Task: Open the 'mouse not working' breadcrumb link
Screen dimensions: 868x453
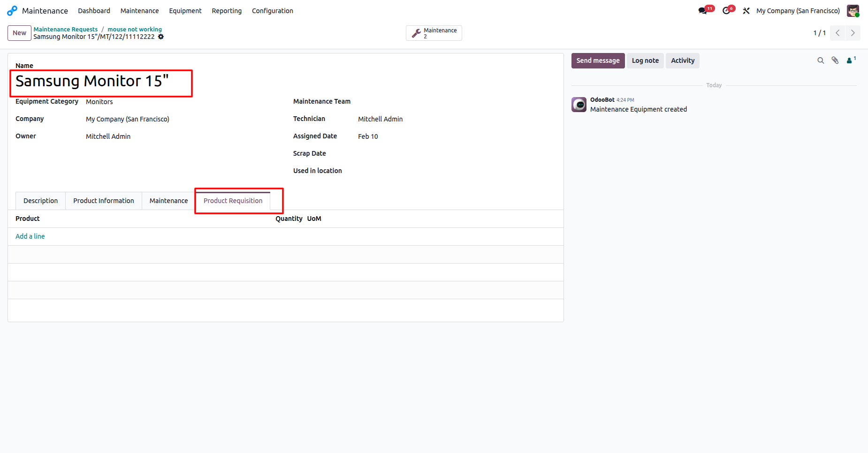Action: point(135,29)
